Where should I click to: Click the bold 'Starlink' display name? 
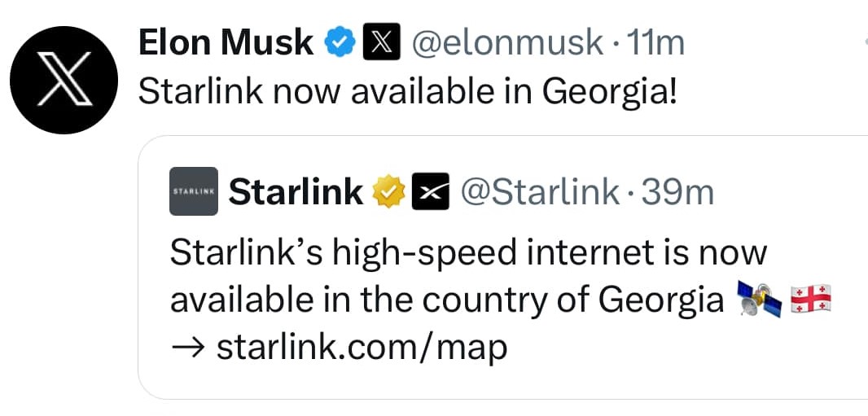coord(296,192)
